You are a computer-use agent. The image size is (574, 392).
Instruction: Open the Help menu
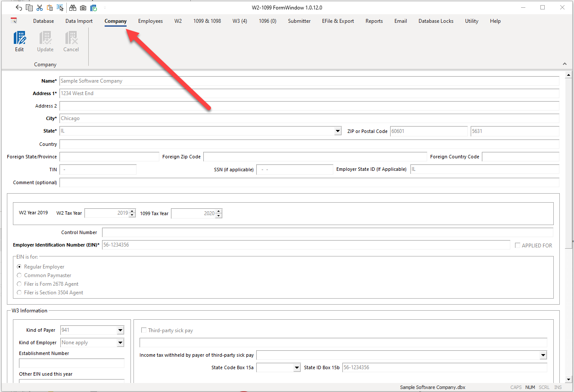pyautogui.click(x=495, y=21)
